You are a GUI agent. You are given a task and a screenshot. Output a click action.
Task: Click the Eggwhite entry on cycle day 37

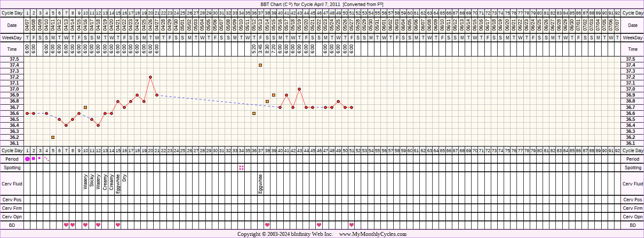[x=261, y=184]
